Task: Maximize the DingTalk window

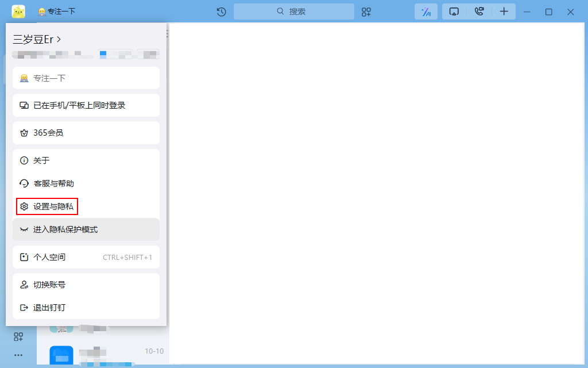Action: click(x=548, y=12)
